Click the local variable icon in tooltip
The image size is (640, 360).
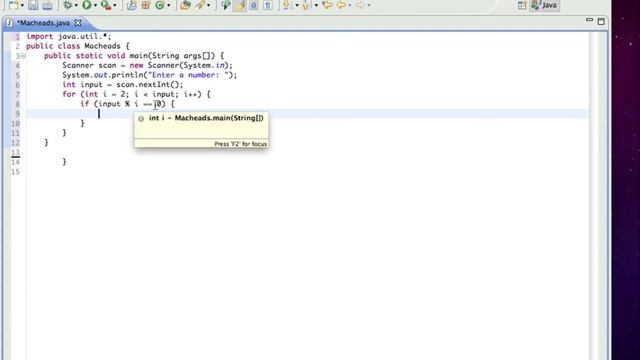point(141,119)
